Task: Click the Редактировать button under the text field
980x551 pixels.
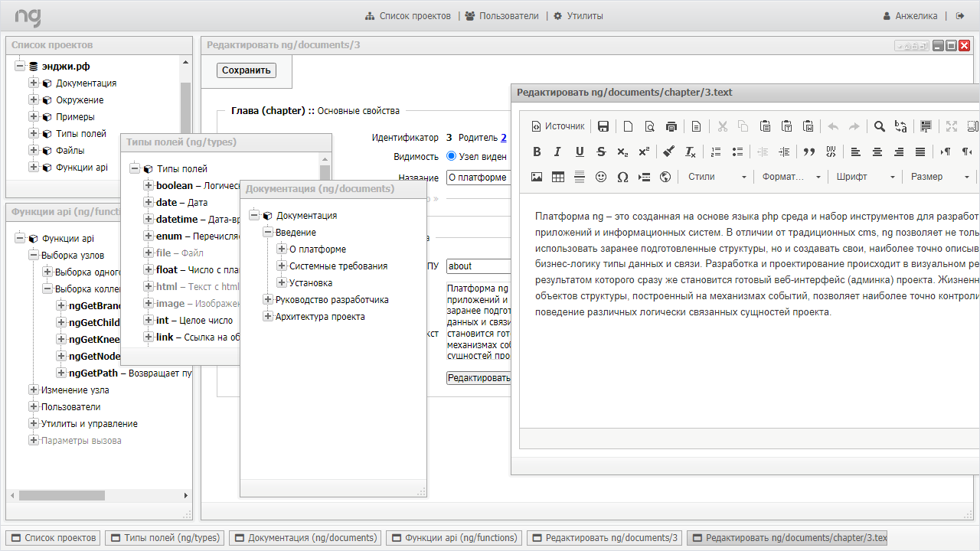Action: [x=479, y=378]
